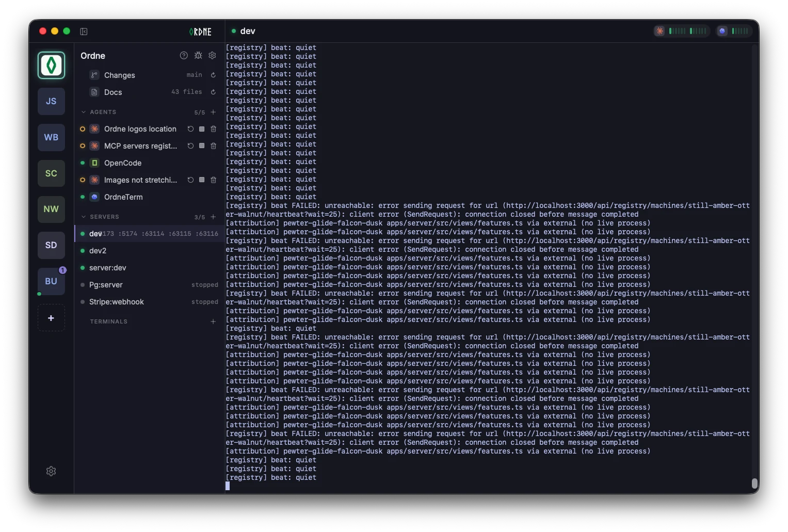The height and width of the screenshot is (532, 788).
Task: Select the stopped Stripe:webhook entry
Action: click(x=150, y=302)
